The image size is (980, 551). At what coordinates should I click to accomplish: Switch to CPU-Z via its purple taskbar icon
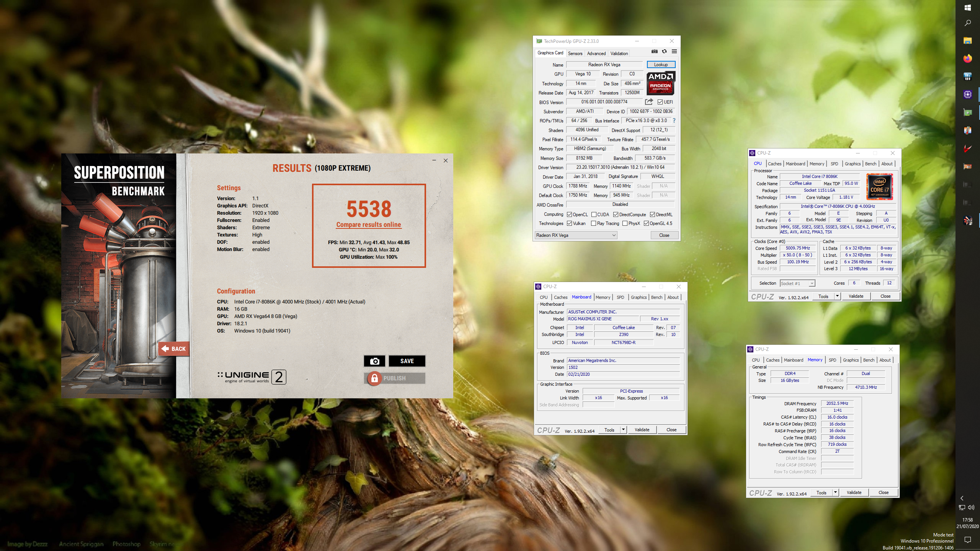pyautogui.click(x=968, y=95)
